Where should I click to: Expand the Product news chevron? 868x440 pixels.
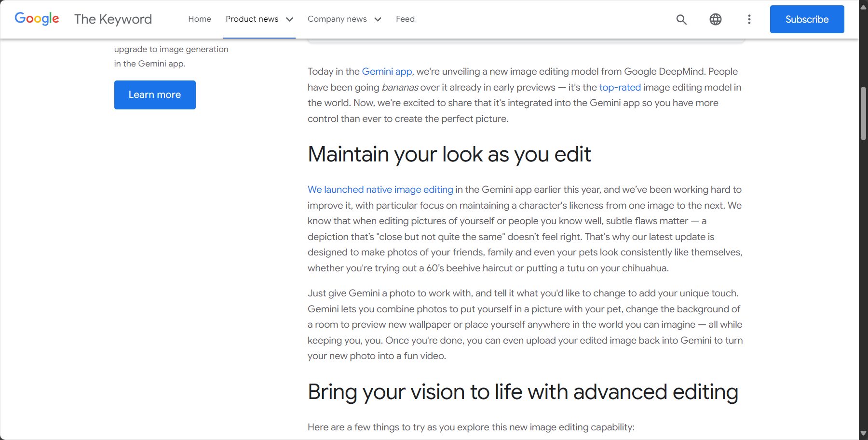pyautogui.click(x=289, y=19)
